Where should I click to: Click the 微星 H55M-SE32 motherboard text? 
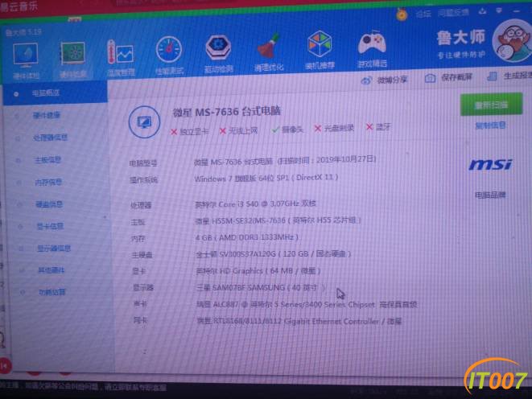tap(278, 220)
